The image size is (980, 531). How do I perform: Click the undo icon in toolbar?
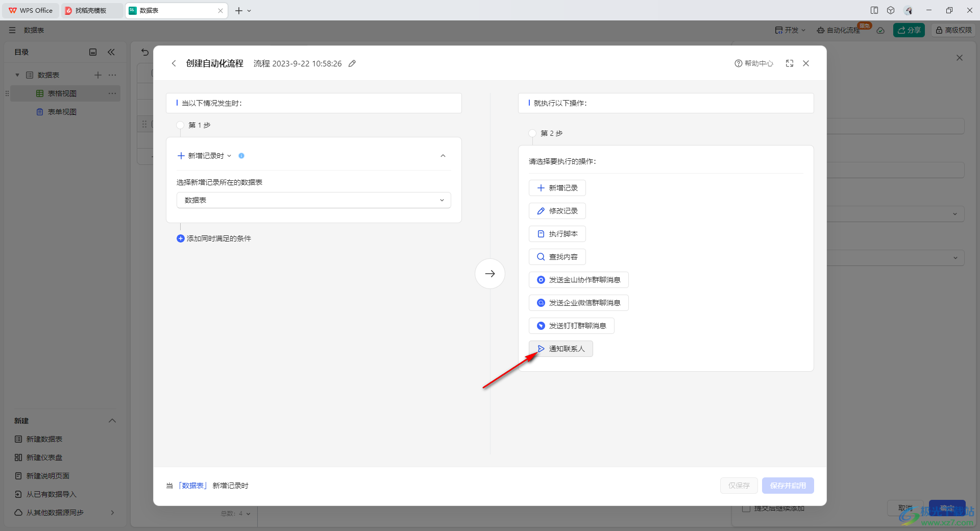tap(145, 52)
